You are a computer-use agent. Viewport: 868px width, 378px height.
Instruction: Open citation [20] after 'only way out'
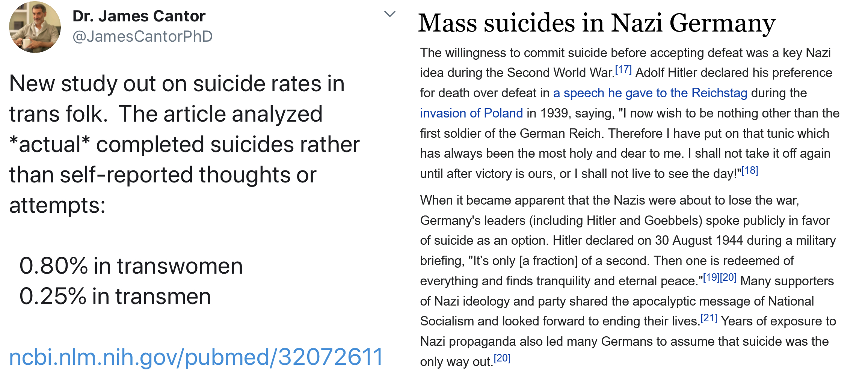click(502, 358)
